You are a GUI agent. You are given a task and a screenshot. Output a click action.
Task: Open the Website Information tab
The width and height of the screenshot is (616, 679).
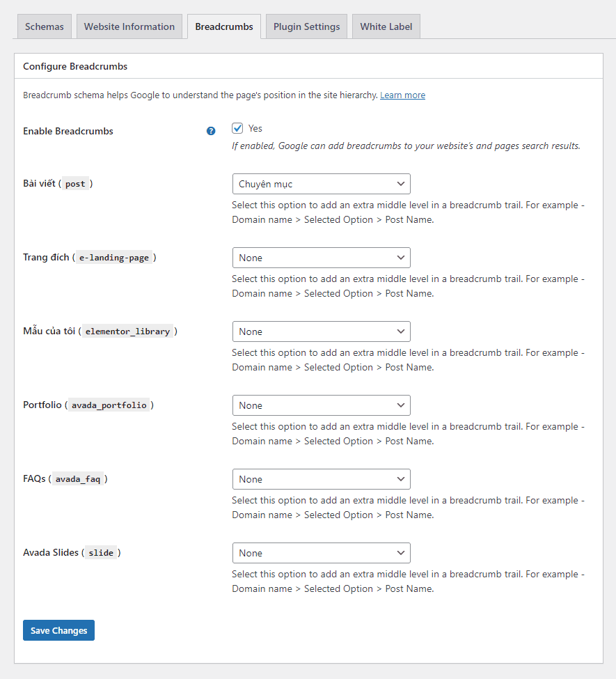(129, 26)
